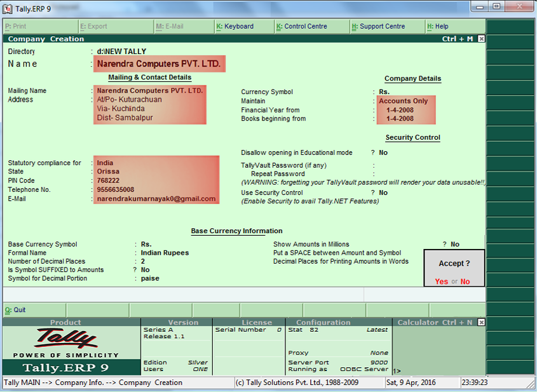Open the K: Control Centre
The height and width of the screenshot is (392, 537).
(312, 26)
